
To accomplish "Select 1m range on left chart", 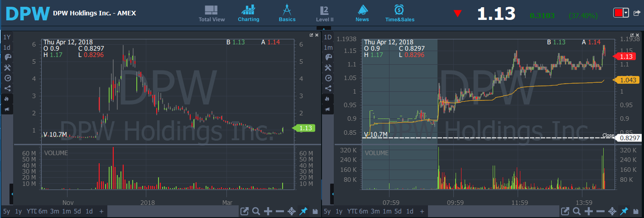I will [x=66, y=211].
